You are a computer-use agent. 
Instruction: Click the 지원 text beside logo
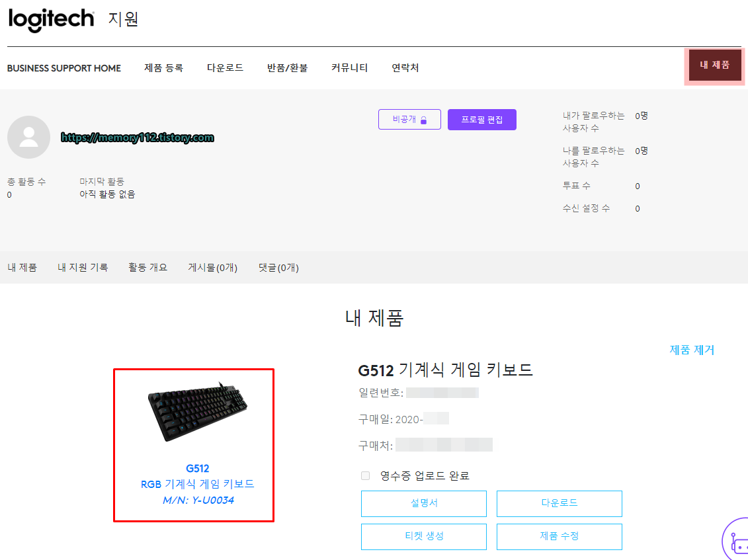[123, 19]
